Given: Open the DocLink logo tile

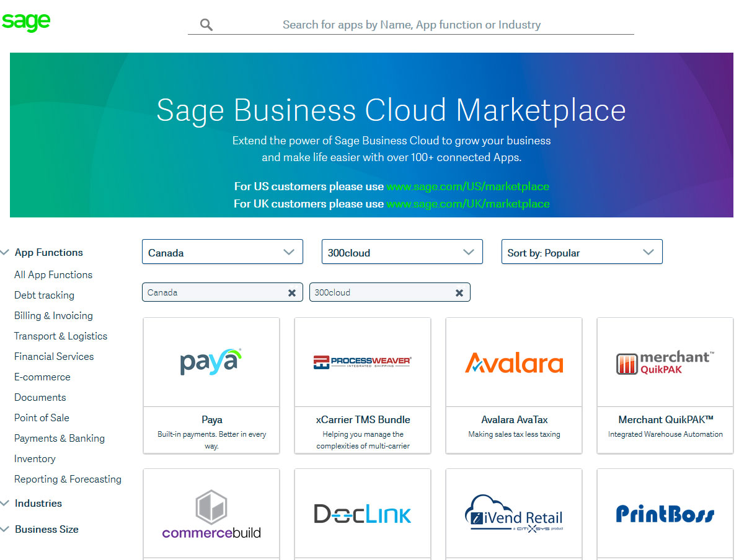Looking at the screenshot, I should 362,514.
